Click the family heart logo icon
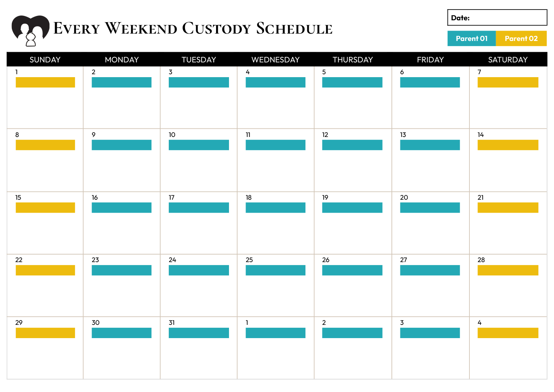 point(30,31)
